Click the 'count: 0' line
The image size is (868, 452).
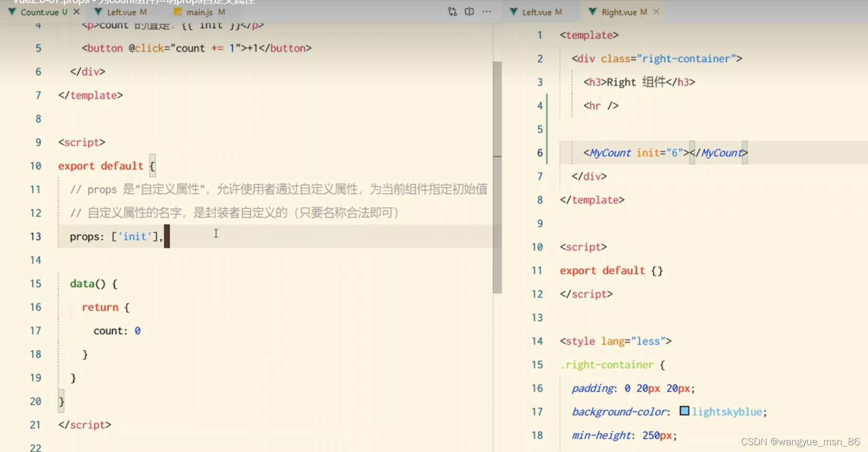117,331
